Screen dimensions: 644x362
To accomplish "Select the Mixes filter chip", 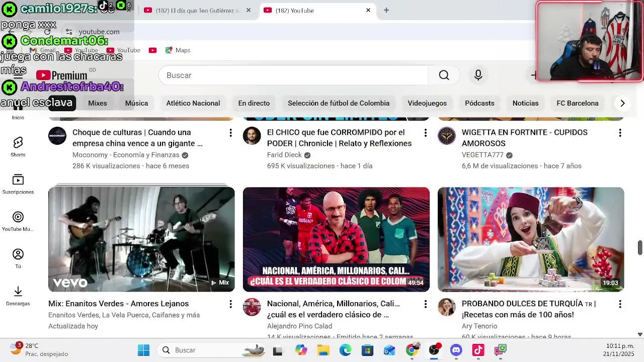I will coord(98,103).
